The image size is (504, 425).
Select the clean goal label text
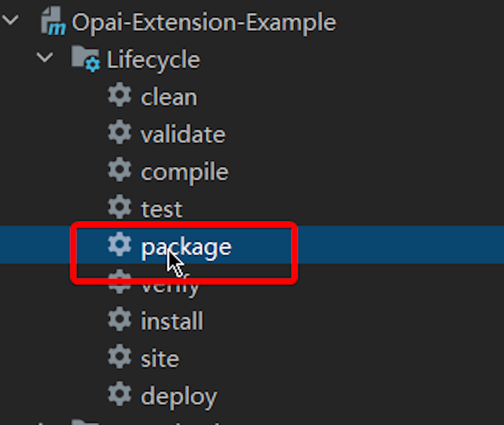pos(169,97)
